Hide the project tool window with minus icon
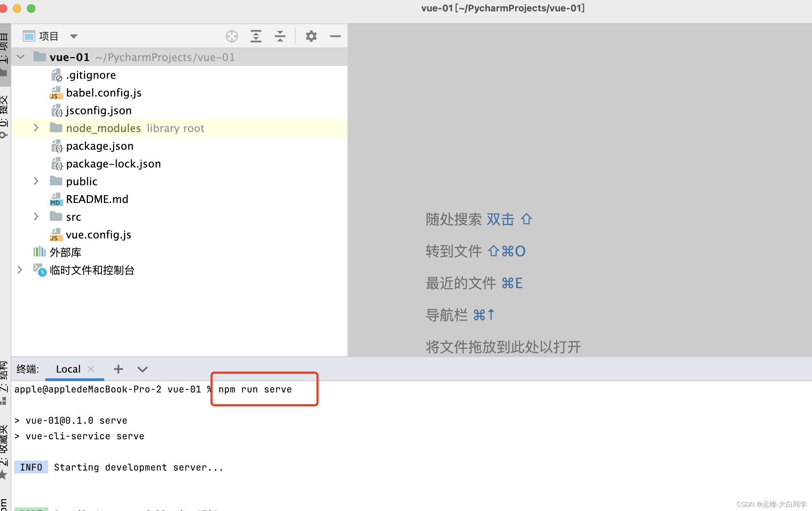This screenshot has width=812, height=511. click(335, 36)
